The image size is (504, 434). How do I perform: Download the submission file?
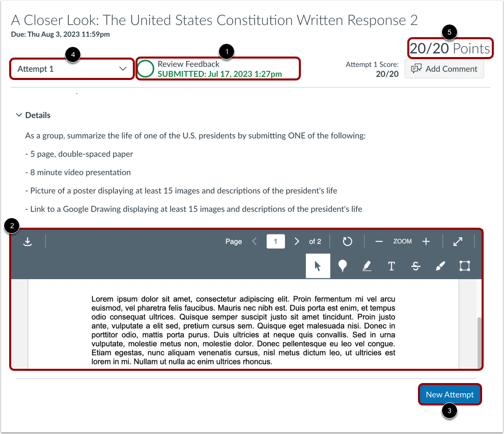pos(27,241)
